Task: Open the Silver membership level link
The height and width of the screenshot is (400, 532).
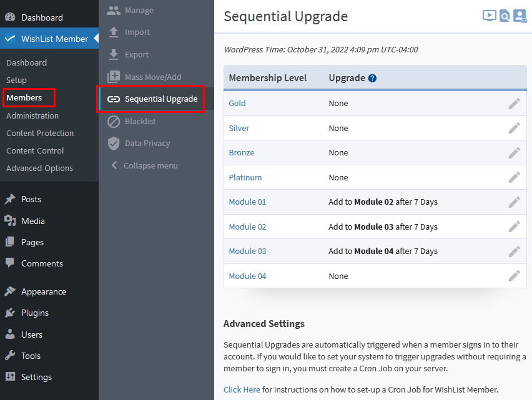Action: tap(239, 128)
